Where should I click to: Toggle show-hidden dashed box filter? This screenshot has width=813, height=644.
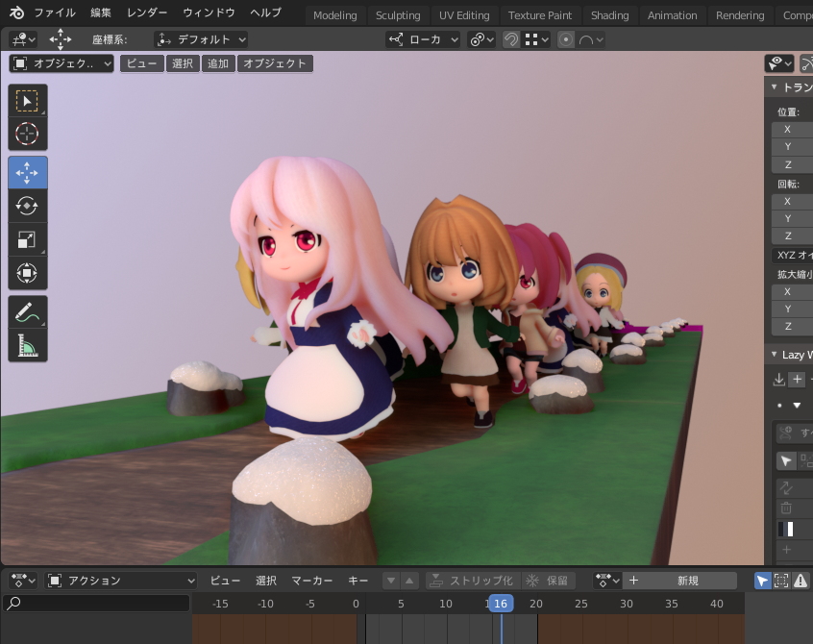(x=781, y=581)
